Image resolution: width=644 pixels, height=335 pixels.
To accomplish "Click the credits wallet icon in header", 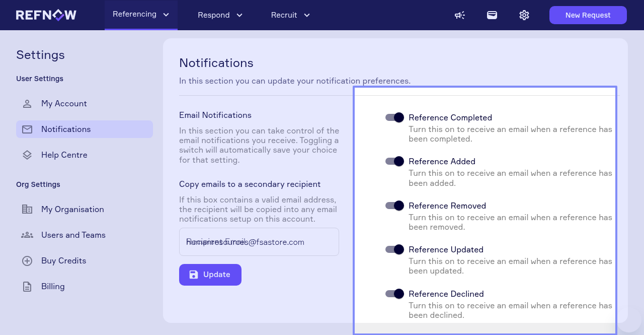I will coord(492,15).
